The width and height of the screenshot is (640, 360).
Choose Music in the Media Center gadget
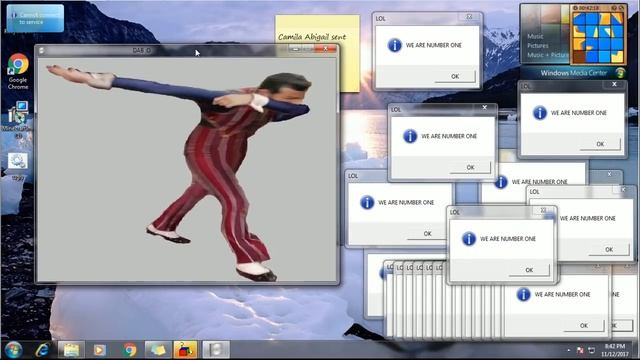click(535, 36)
